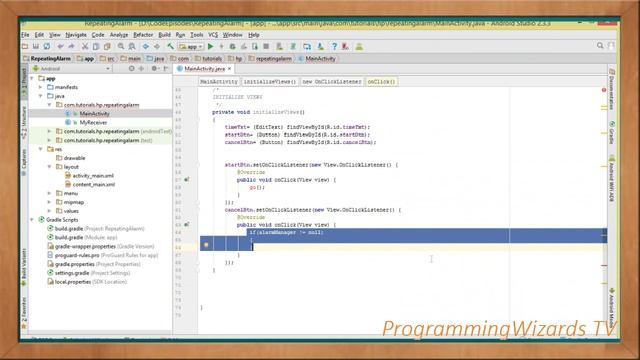This screenshot has width=640, height=360.
Task: Toggle the Build Variants tool window
Action: tap(24, 267)
